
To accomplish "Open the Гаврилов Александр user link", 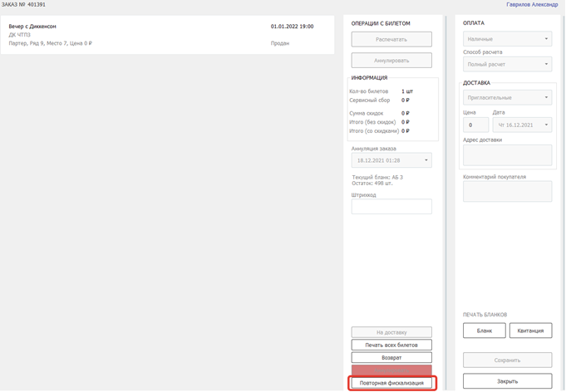I will [532, 5].
